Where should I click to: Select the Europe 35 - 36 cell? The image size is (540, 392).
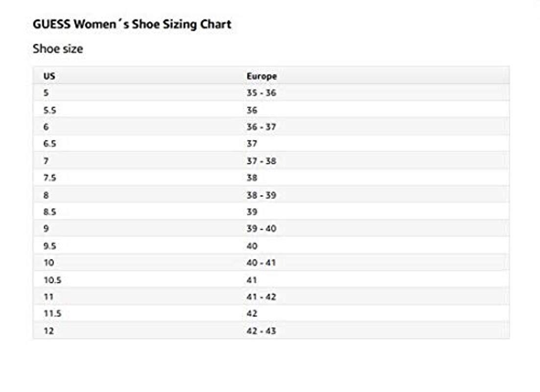click(x=261, y=93)
